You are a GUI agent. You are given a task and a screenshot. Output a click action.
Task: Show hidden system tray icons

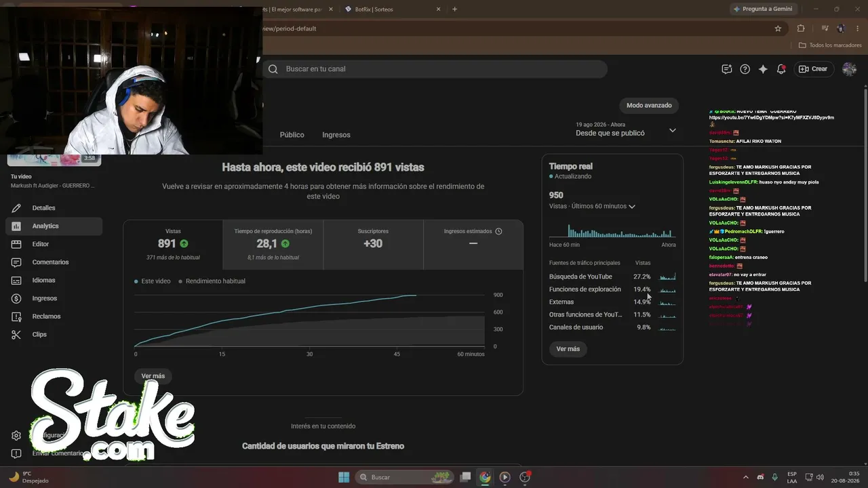coord(746,477)
